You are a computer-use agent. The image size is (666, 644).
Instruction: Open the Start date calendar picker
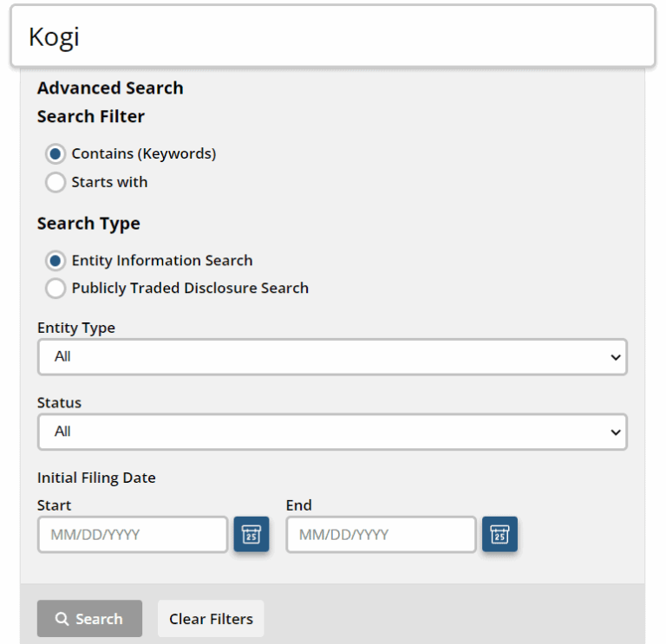[x=251, y=534]
